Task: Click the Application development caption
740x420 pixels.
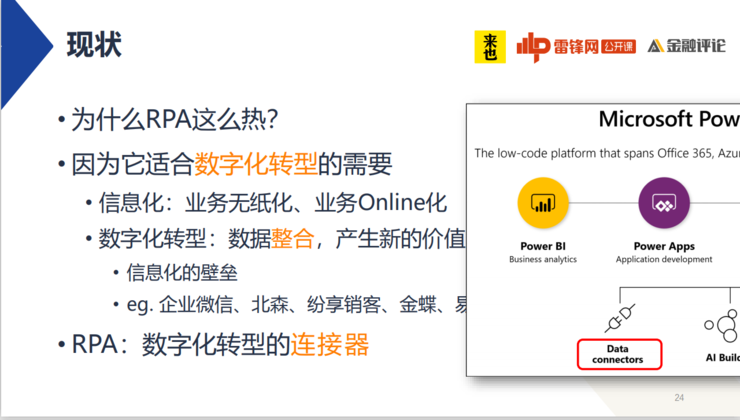Action: coord(664,259)
